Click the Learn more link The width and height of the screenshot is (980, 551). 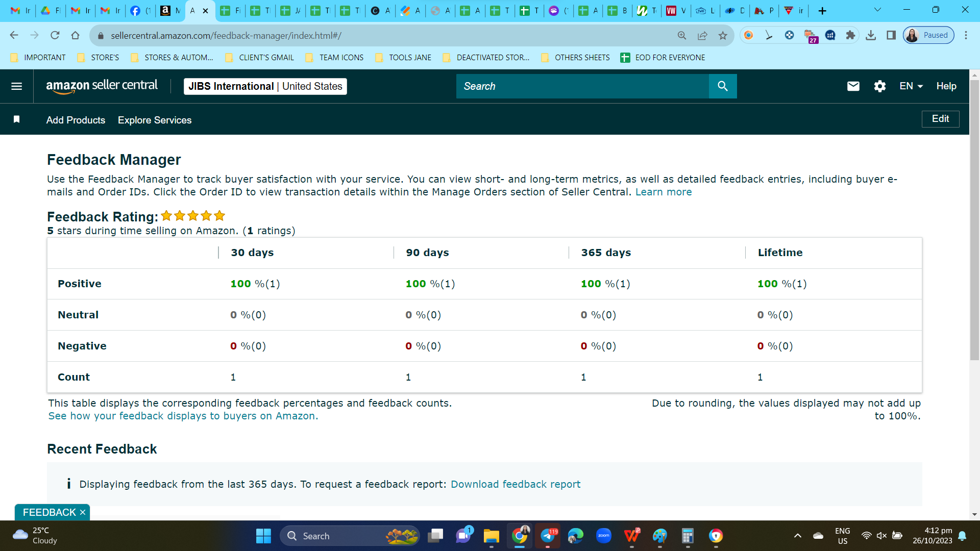(664, 192)
